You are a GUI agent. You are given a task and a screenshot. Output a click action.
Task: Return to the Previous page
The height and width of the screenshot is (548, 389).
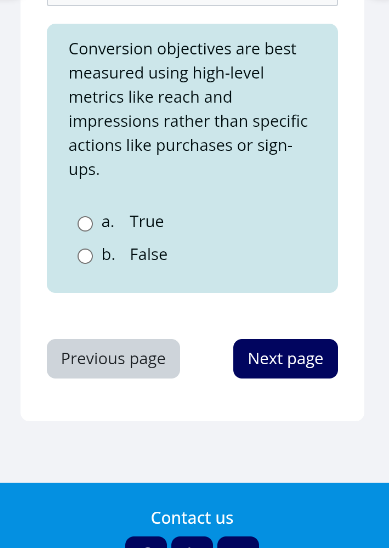point(114,359)
